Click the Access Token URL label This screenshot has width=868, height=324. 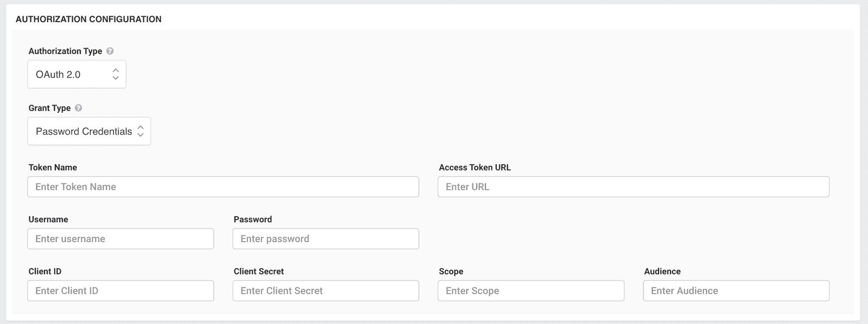[x=475, y=167]
